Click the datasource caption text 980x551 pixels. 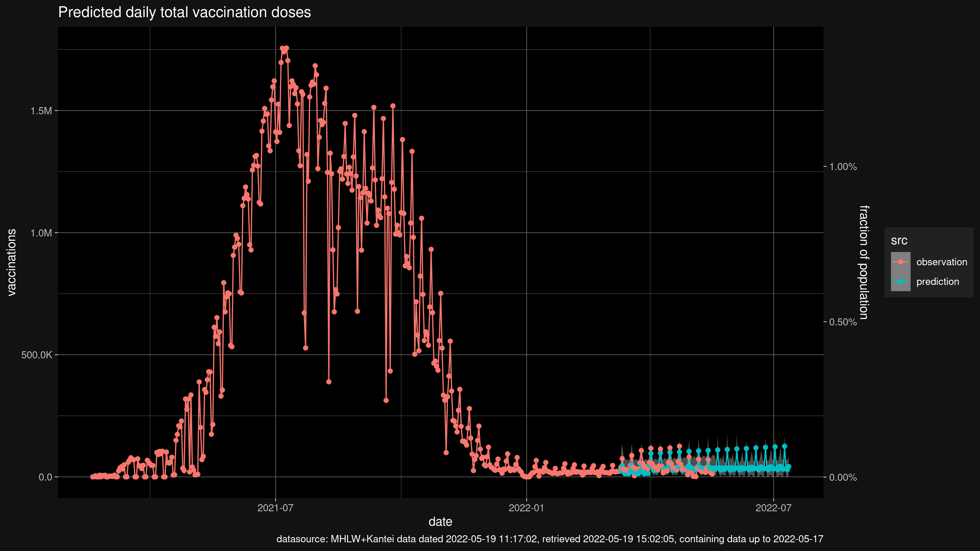click(x=550, y=539)
